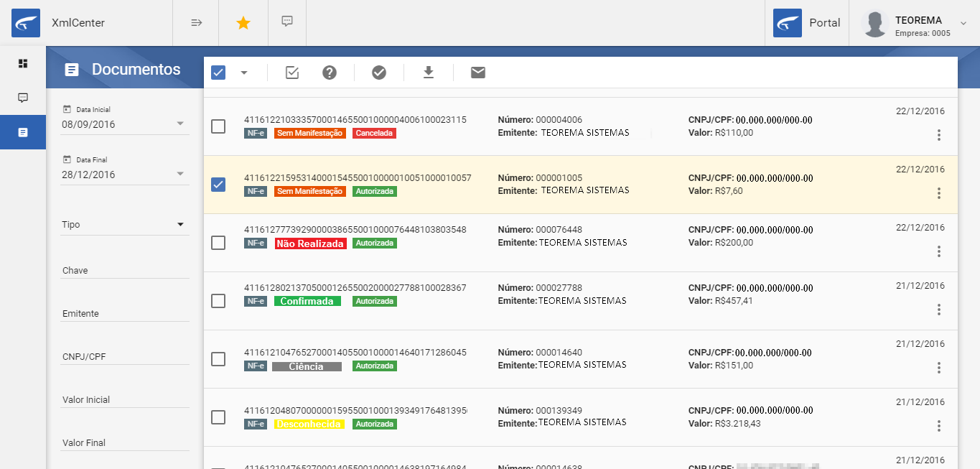Open the Data Final date dropdown
Screen dimensions: 980x469
coord(180,174)
